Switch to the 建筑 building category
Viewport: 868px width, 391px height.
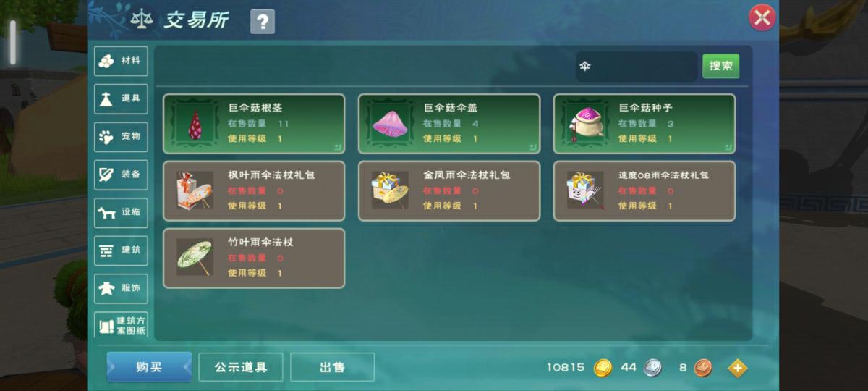pos(121,251)
